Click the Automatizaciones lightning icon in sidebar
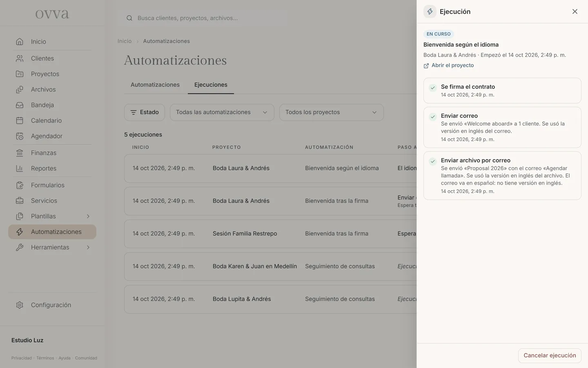Image resolution: width=588 pixels, height=368 pixels. 20,232
